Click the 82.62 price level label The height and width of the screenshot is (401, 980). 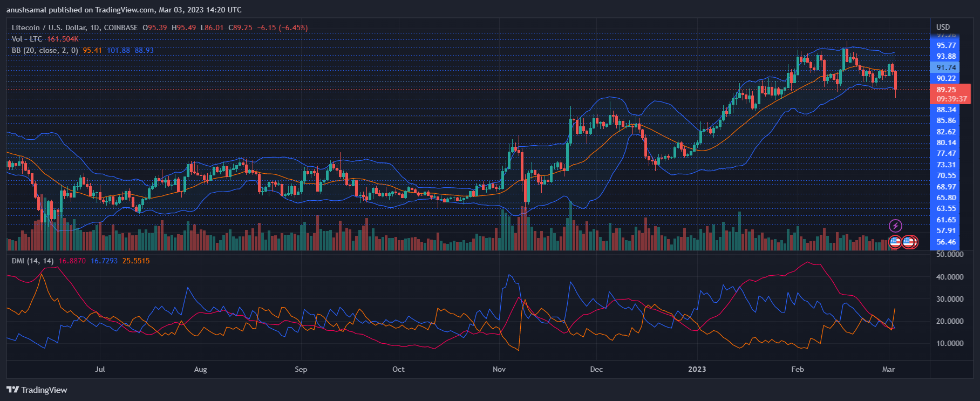point(946,132)
